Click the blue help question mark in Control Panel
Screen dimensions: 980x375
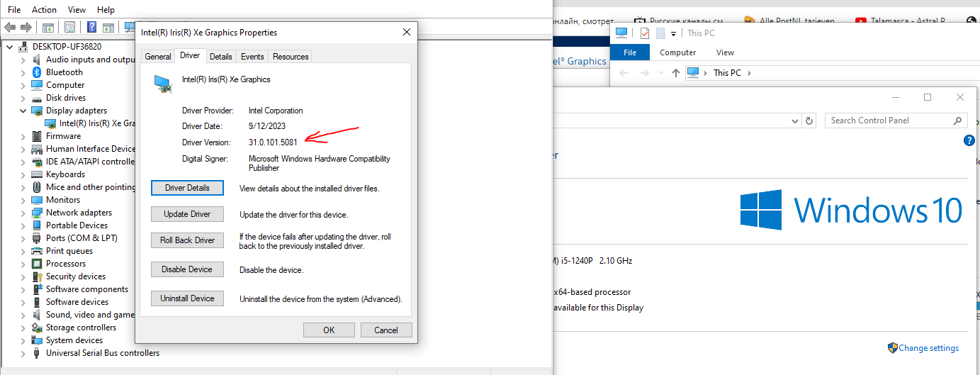[969, 140]
